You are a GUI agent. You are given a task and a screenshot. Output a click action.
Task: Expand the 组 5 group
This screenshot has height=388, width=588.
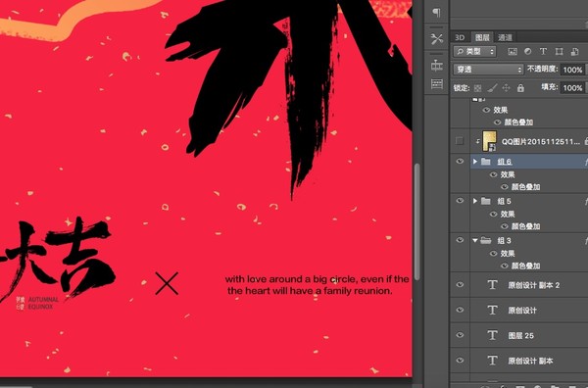pyautogui.click(x=475, y=201)
